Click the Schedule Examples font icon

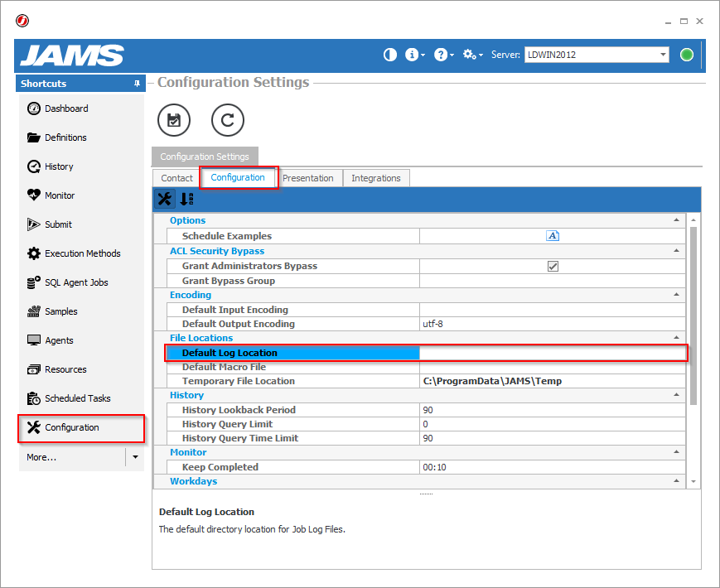(553, 236)
